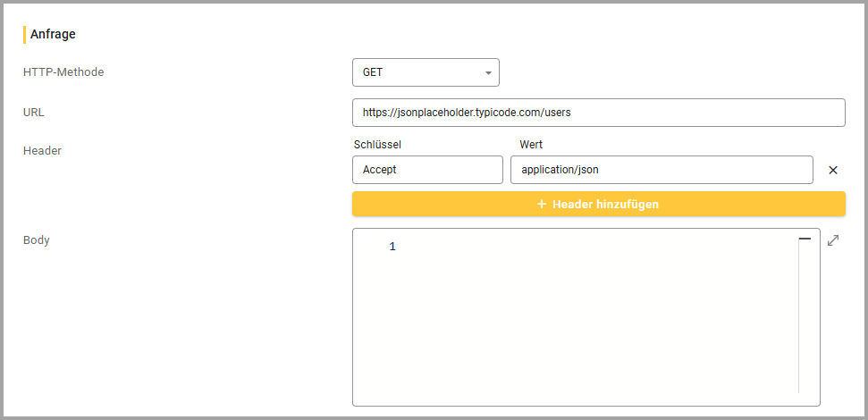868x420 pixels.
Task: Select line number 1 in Body editor
Action: click(x=392, y=247)
